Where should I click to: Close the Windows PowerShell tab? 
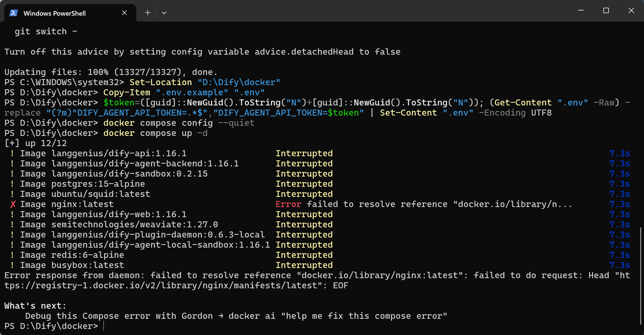tap(124, 13)
